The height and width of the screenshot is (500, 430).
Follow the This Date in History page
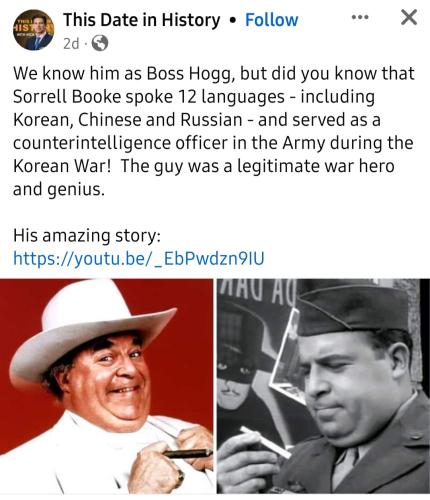tap(271, 20)
